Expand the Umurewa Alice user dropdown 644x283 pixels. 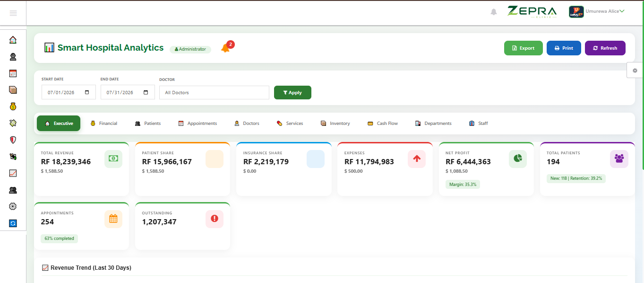(x=605, y=11)
